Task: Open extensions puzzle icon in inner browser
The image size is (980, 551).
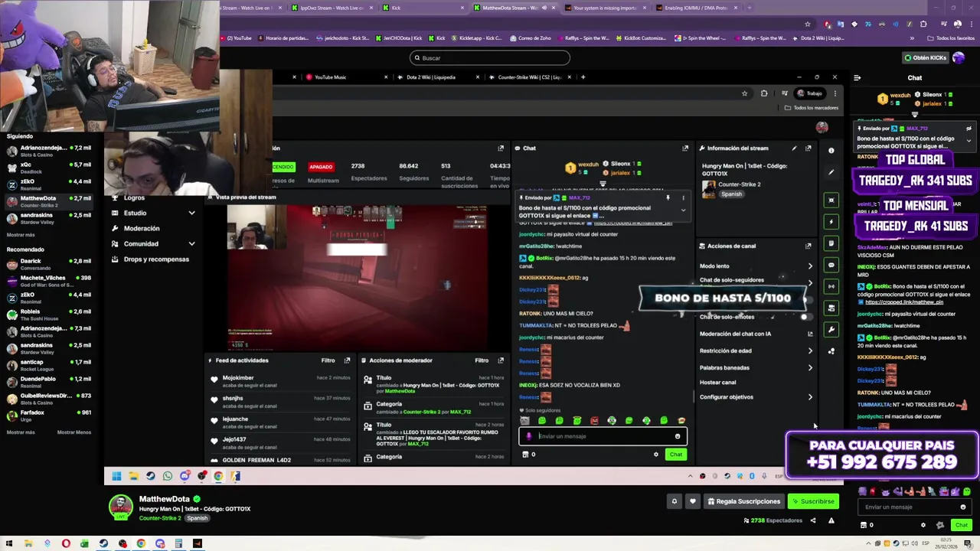Action: pos(764,93)
